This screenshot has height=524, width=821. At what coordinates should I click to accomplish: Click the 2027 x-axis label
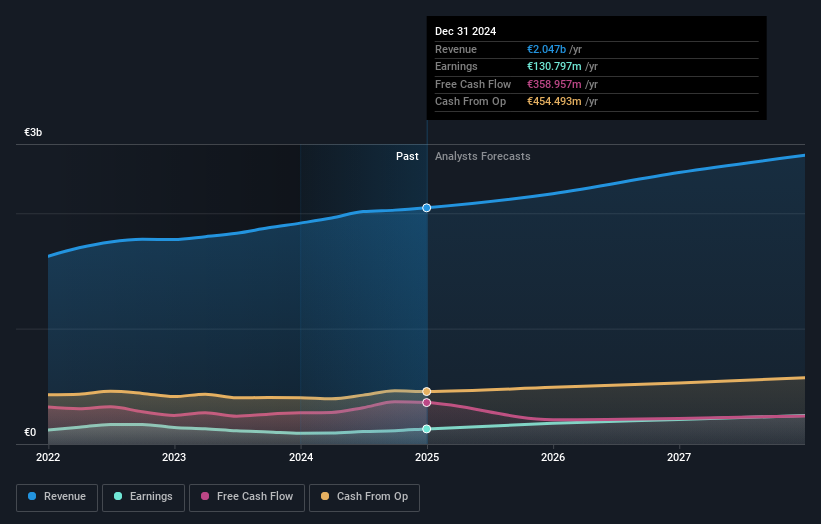tap(679, 458)
